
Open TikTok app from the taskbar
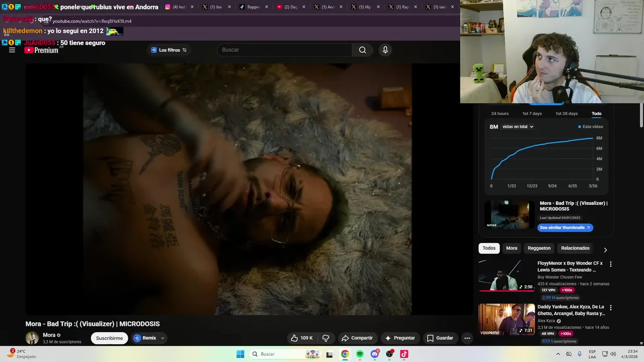coord(404,354)
